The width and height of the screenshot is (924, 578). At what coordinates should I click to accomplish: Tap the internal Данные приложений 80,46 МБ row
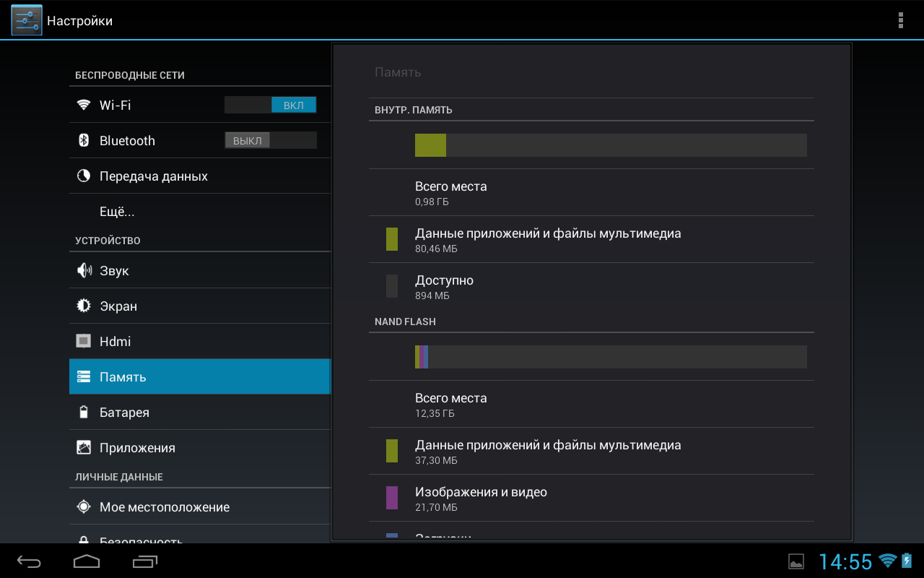(591, 239)
